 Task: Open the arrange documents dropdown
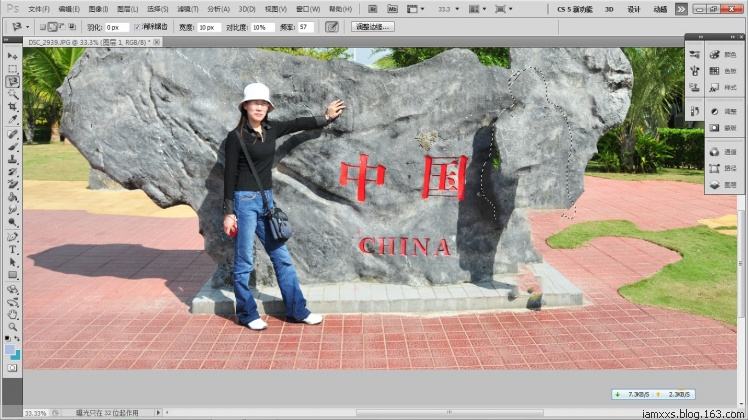click(x=477, y=9)
